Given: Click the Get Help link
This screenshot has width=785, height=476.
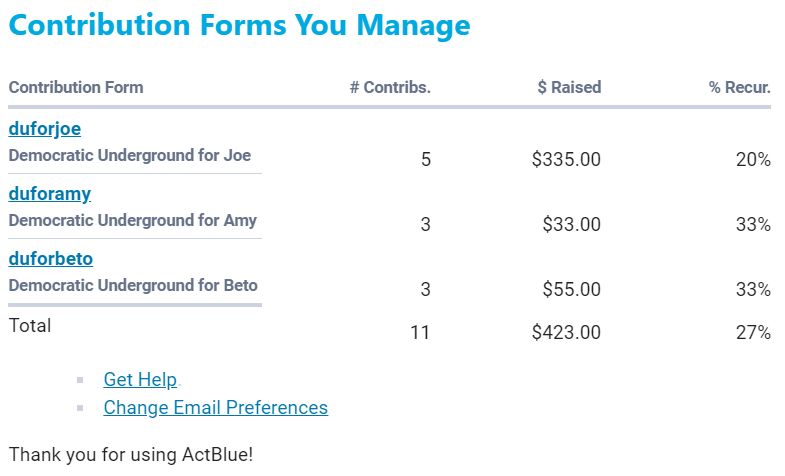Looking at the screenshot, I should [x=140, y=380].
